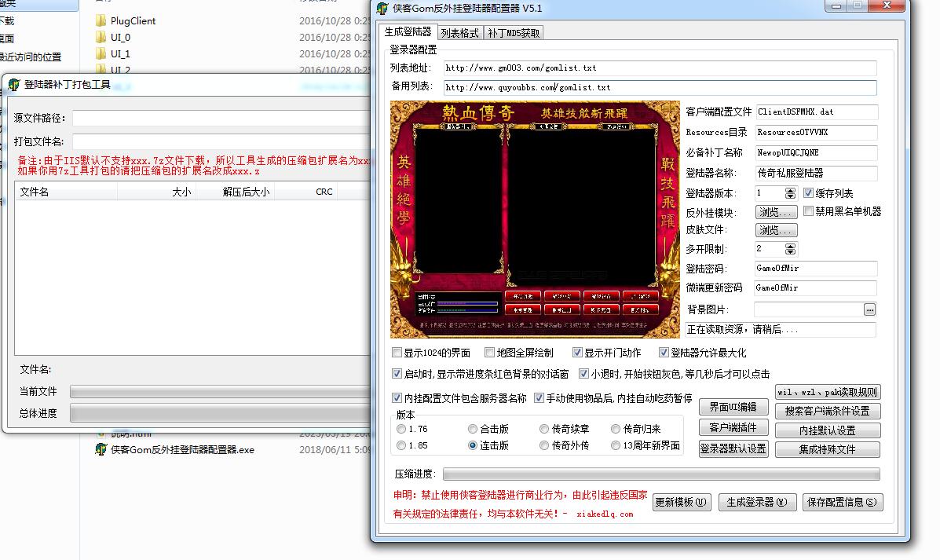Screen dimensions: 940x560
Task: Check 显示1024的界面 option
Action: (397, 353)
